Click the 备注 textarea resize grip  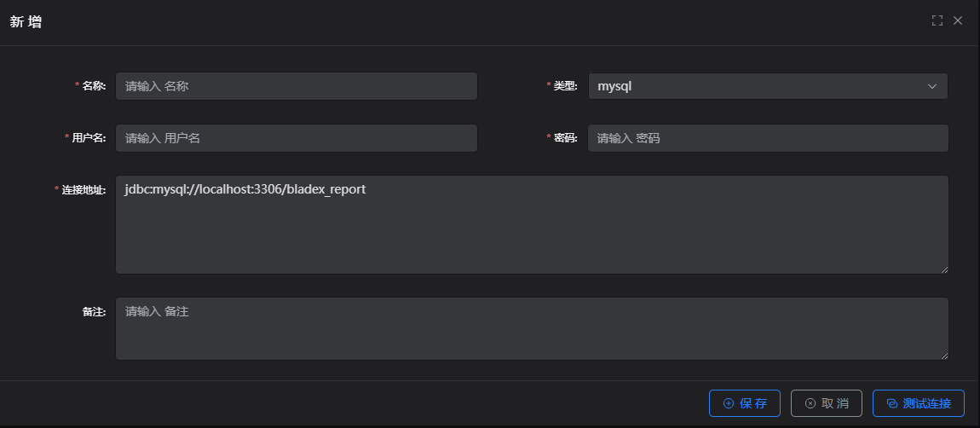(x=944, y=355)
